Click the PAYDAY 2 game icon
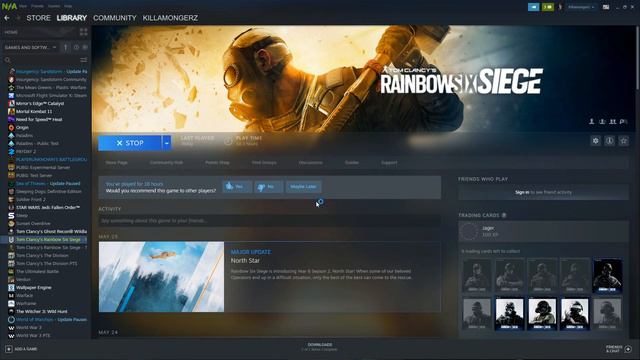640x360 pixels. (x=11, y=151)
